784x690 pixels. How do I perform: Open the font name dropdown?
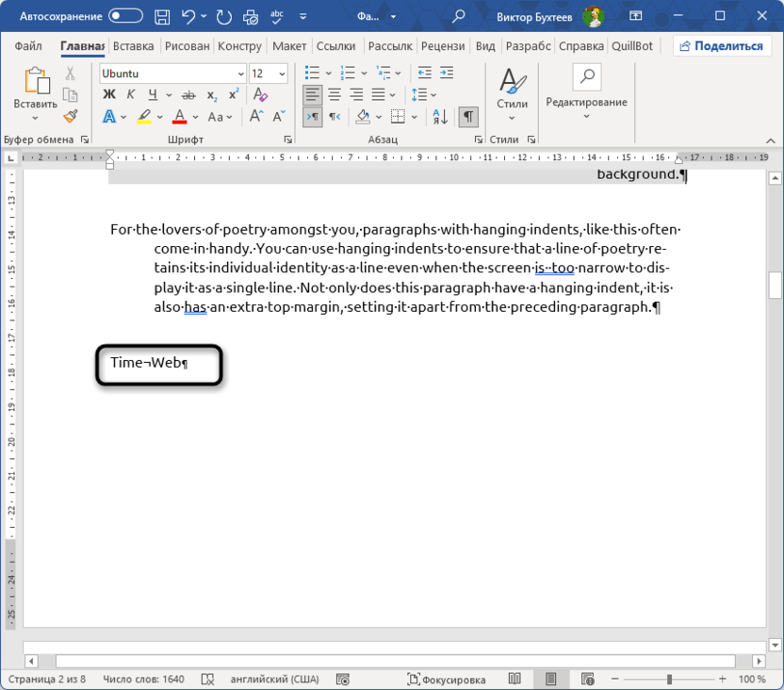pos(241,74)
